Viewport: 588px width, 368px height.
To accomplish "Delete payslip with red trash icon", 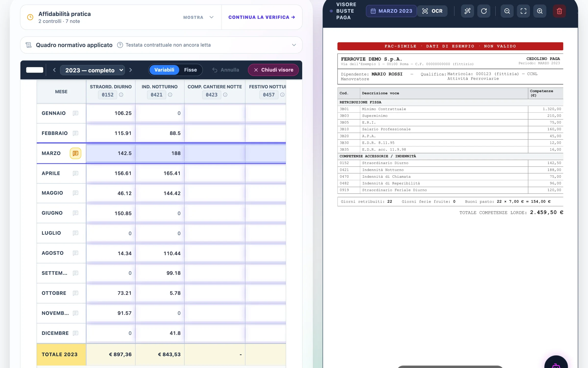I will tap(559, 11).
